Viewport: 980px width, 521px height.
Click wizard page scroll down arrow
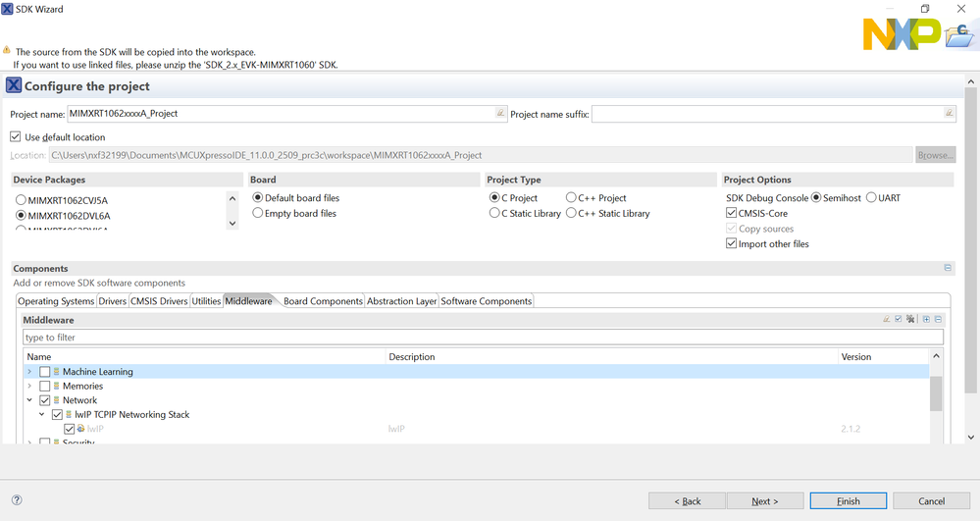point(970,438)
